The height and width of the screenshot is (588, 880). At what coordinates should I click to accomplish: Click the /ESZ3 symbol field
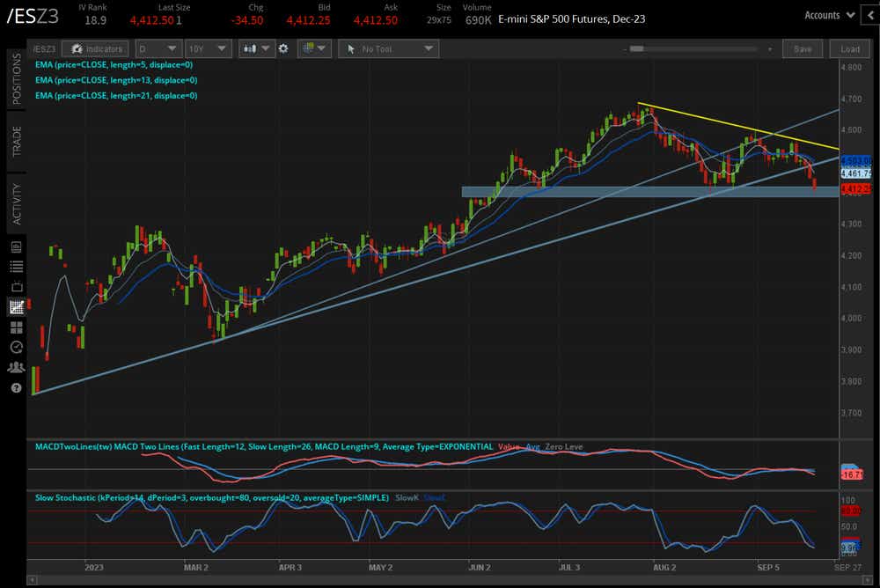coord(44,48)
